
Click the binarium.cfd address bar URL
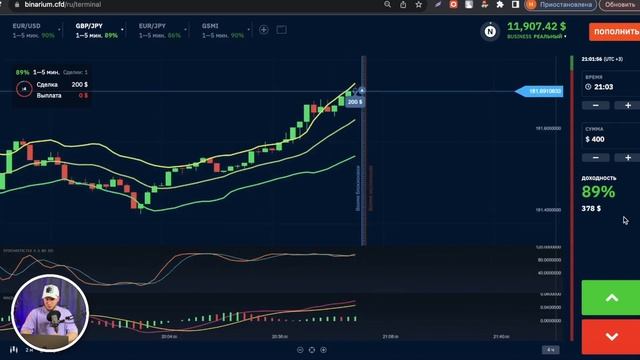(62, 4)
